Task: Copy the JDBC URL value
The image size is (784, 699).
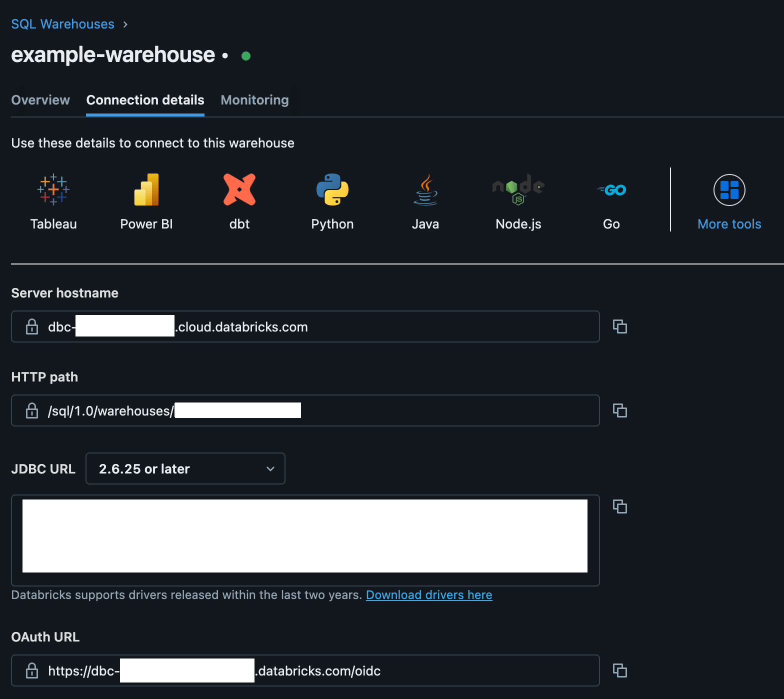Action: coord(620,506)
